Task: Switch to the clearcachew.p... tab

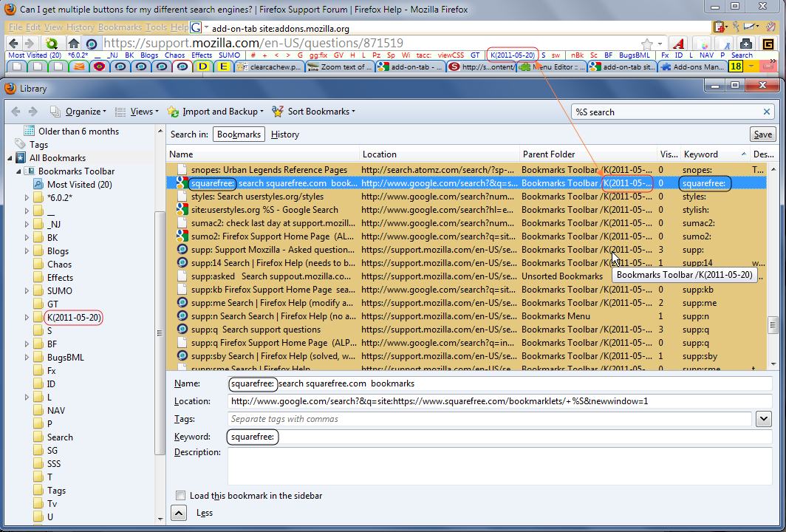Action: (269, 66)
